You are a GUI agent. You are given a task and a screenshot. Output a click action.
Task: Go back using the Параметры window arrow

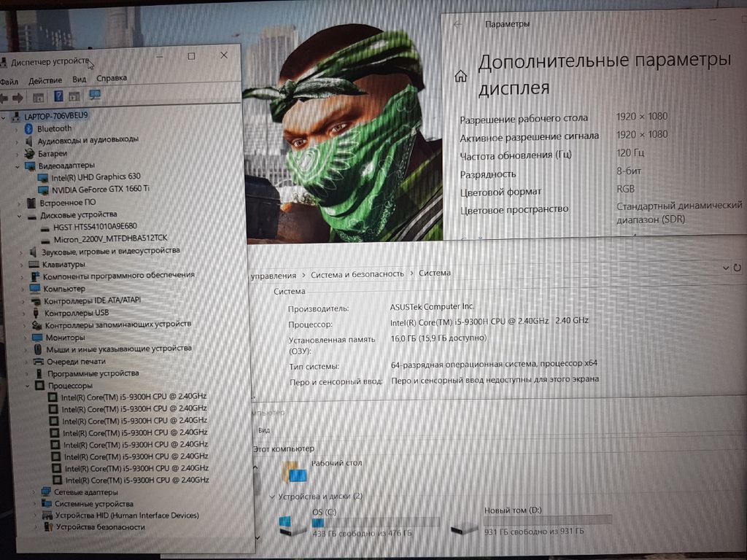point(458,24)
